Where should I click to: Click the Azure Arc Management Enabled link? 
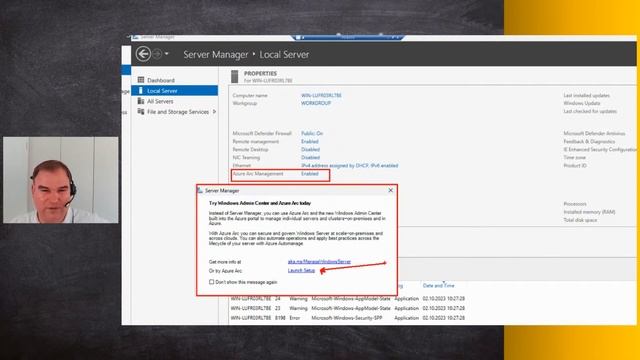click(309, 174)
